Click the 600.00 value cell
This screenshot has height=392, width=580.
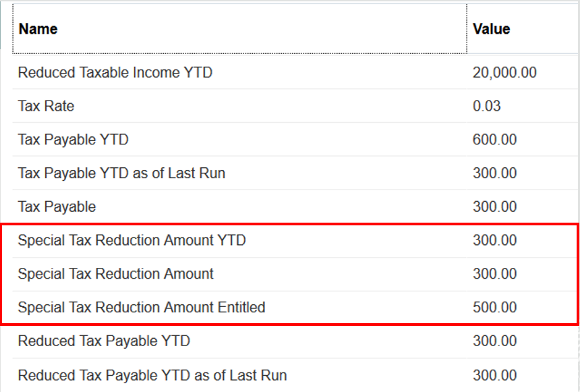[x=494, y=140]
